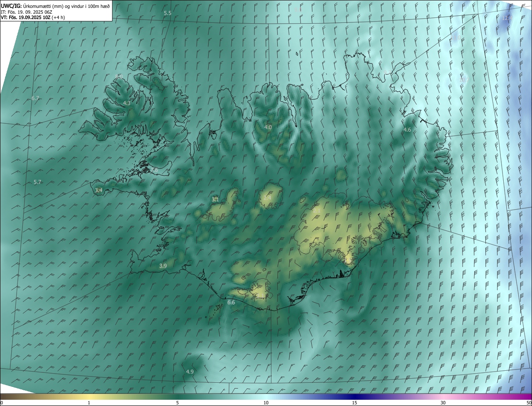The image size is (532, 406).
Task: Click the valid-time line "VT: Fös. 19.09.2025 10Z (+4 h)"
Action: (x=32, y=17)
